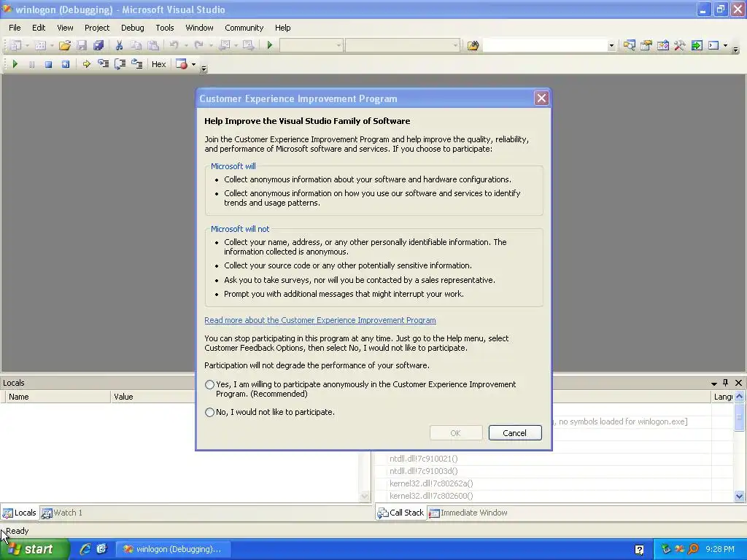Click the Call Stack vertical scrollbar thumb
Screen dimensions: 747x560
point(740,416)
